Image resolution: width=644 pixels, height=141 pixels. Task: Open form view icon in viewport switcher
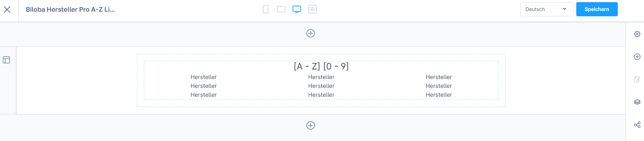tap(312, 9)
